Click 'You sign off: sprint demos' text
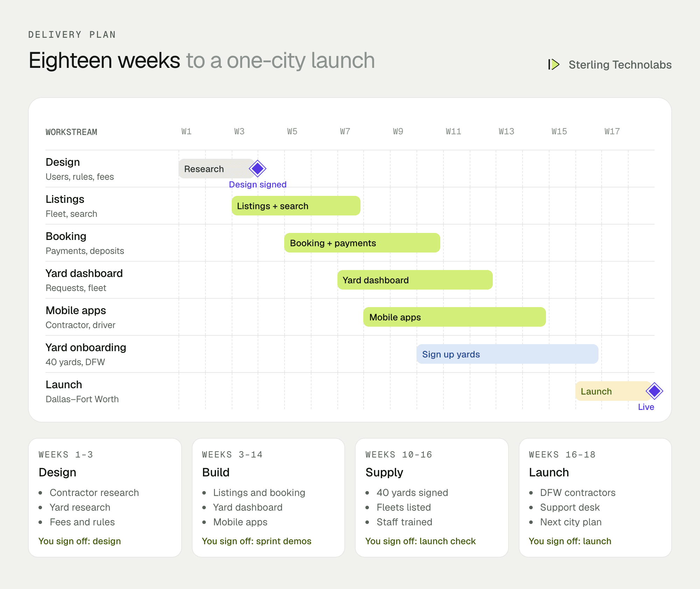The image size is (700, 589). 257,541
